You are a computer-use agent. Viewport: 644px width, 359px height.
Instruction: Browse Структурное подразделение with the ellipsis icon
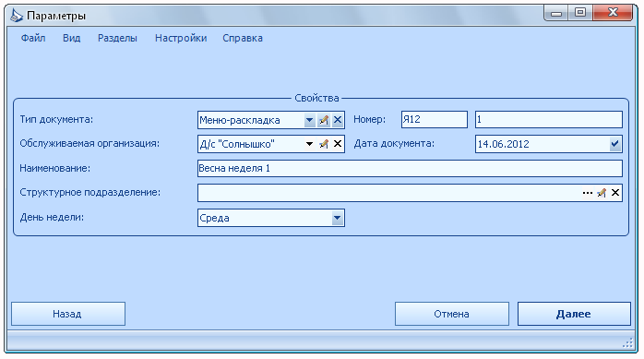pyautogui.click(x=588, y=193)
